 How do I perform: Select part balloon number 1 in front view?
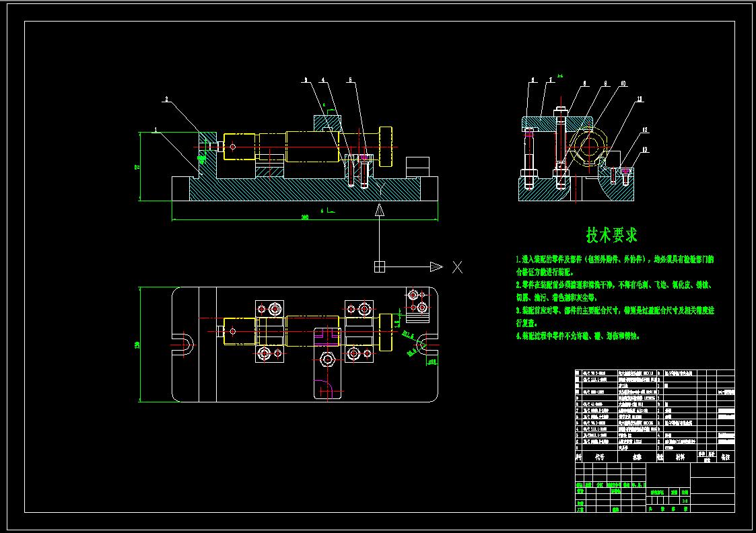click(x=156, y=130)
